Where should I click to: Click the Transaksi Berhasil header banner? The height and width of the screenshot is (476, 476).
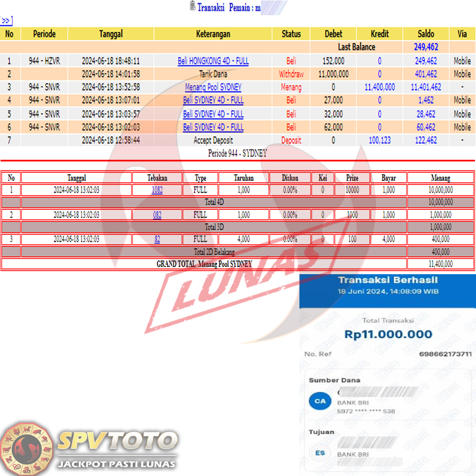pos(387,285)
